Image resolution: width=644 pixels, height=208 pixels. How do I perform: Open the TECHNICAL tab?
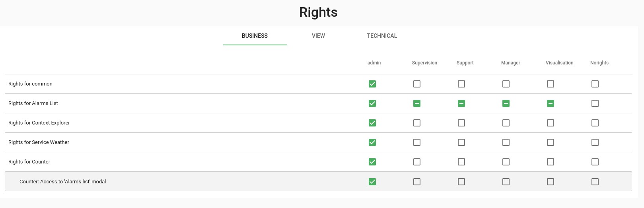click(382, 36)
